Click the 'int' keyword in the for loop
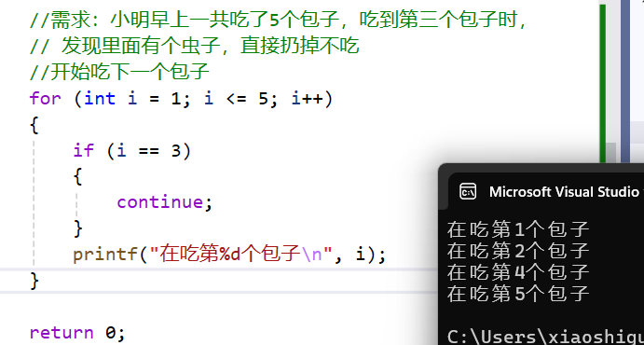The height and width of the screenshot is (345, 644). point(100,99)
